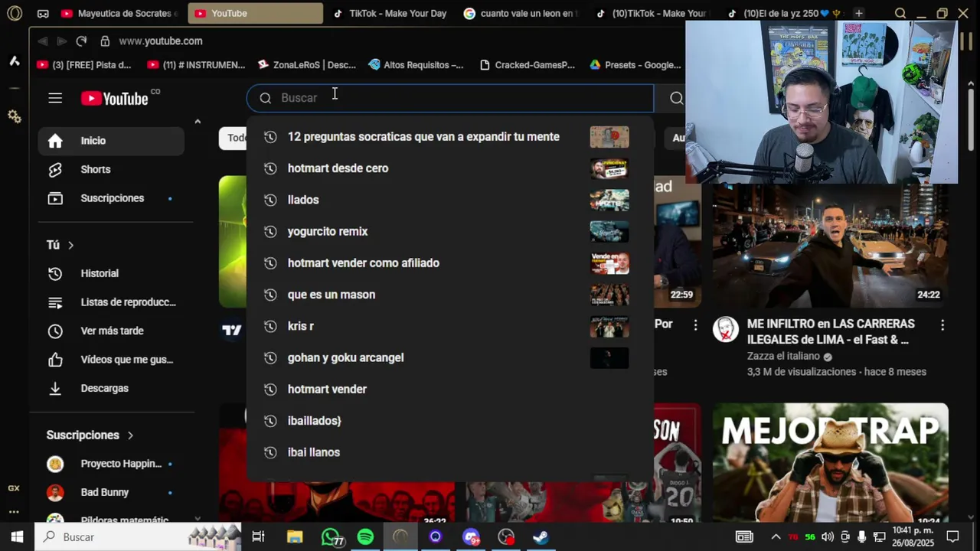Open Task View on the taskbar
The width and height of the screenshot is (980, 551).
click(x=258, y=537)
